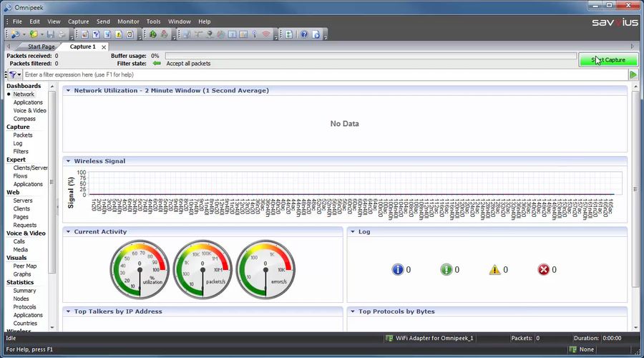Click the Buffer usage progress bar

(371, 56)
